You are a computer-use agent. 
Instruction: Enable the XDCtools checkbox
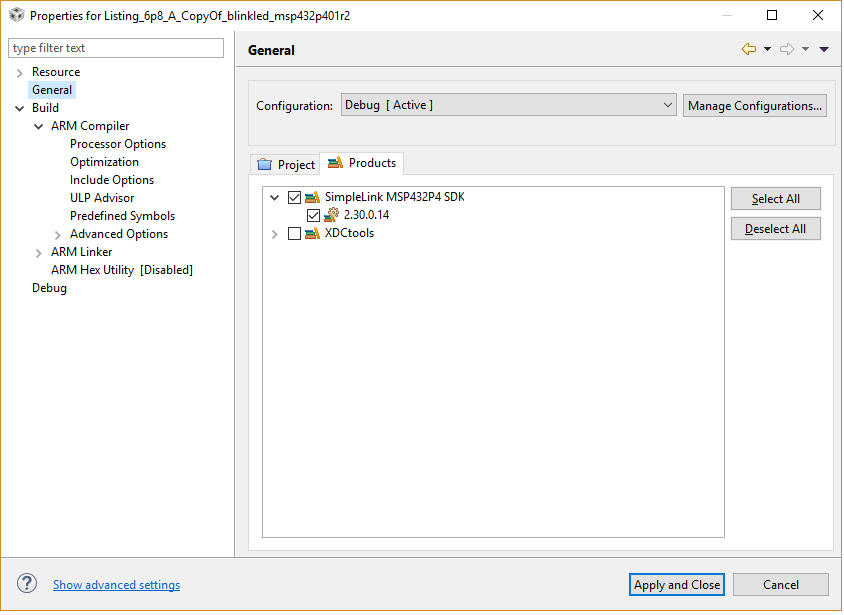point(294,234)
